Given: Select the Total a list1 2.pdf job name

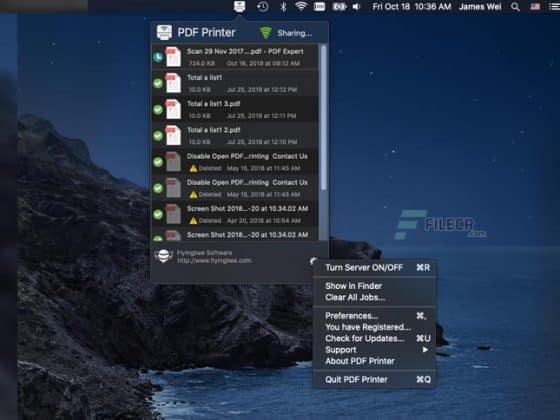Looking at the screenshot, I should point(214,130).
